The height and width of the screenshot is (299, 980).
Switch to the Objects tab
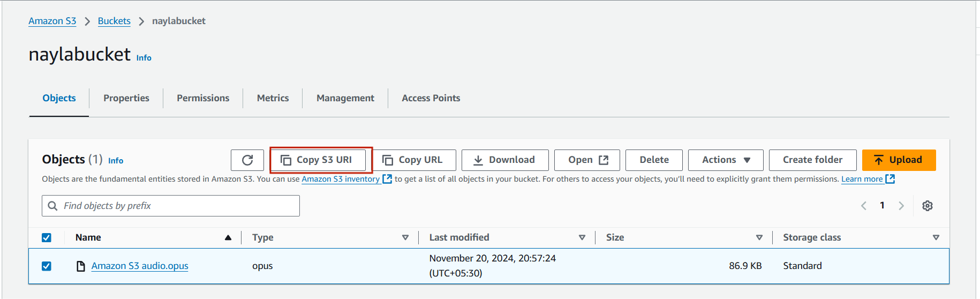[59, 98]
